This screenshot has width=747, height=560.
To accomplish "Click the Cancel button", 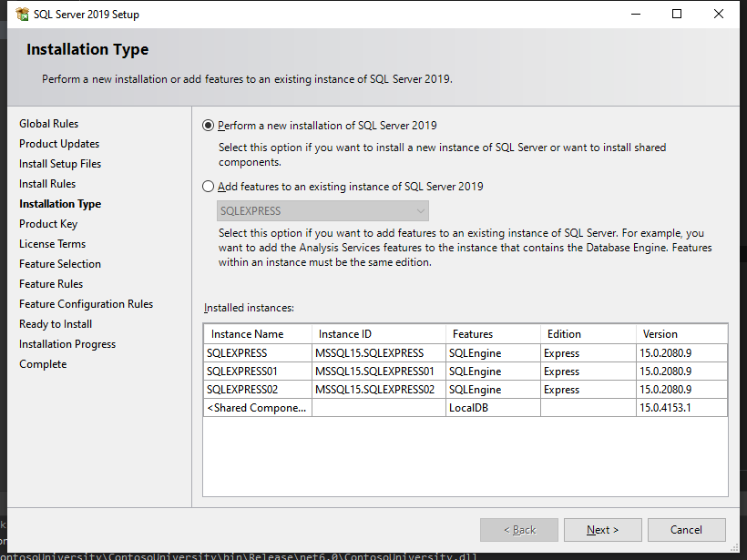I will pyautogui.click(x=686, y=530).
